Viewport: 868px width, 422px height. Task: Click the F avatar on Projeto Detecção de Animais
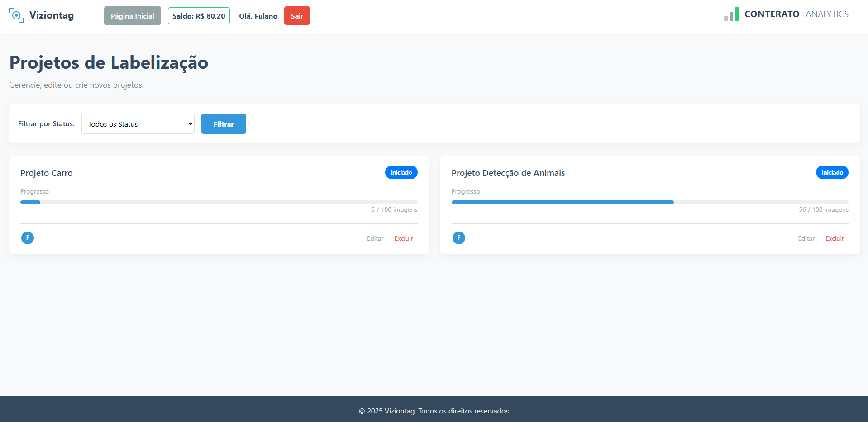(x=459, y=238)
